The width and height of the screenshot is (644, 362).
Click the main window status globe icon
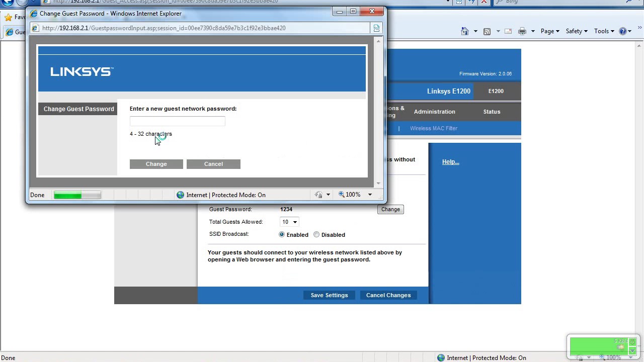click(x=441, y=358)
